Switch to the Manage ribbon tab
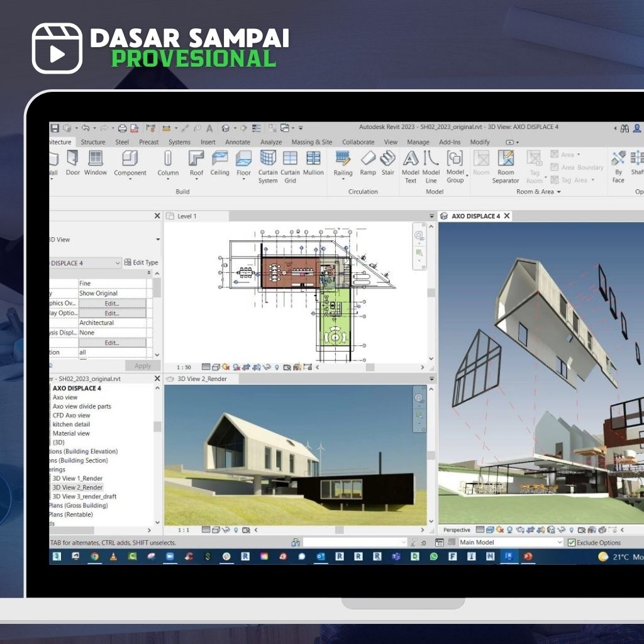This screenshot has height=644, width=644. coord(418,142)
